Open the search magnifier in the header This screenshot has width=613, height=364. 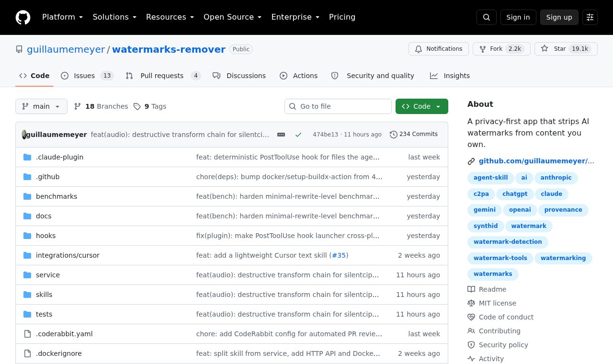[487, 17]
